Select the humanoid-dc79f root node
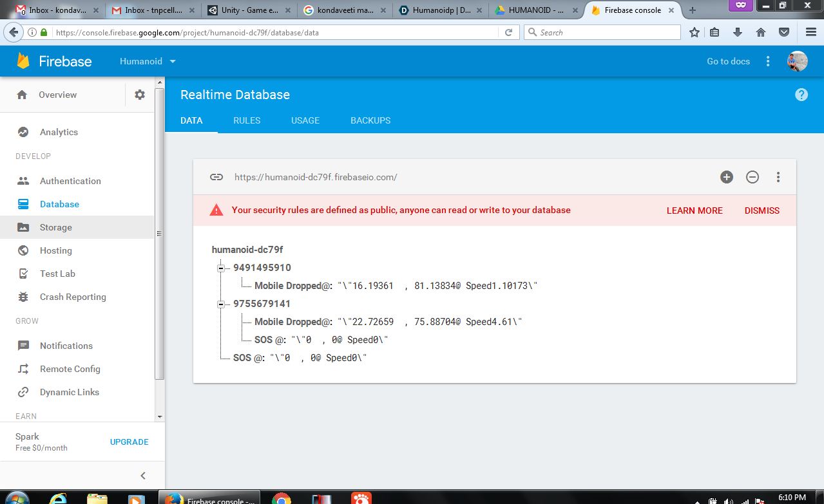The height and width of the screenshot is (504, 824). coord(247,249)
